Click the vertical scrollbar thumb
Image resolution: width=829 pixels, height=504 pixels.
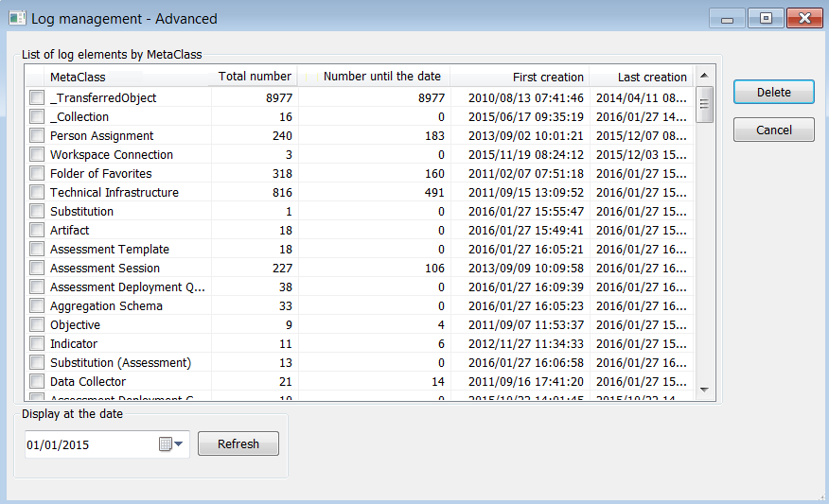[x=704, y=104]
